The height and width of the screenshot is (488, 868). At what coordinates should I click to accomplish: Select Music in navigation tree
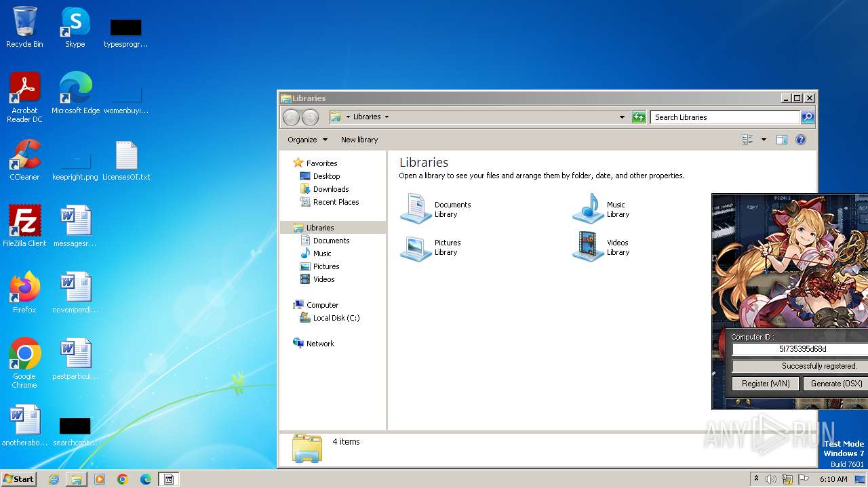pyautogui.click(x=315, y=253)
